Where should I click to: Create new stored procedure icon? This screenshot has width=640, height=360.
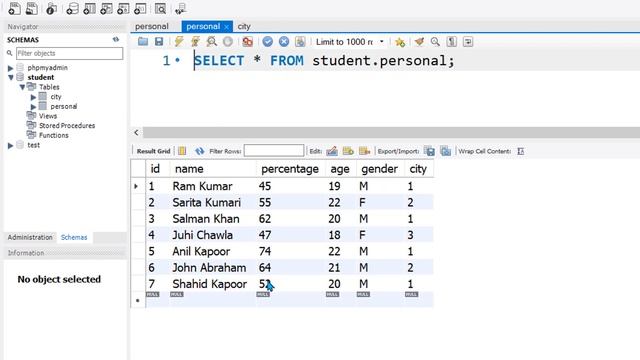pyautogui.click(x=123, y=8)
